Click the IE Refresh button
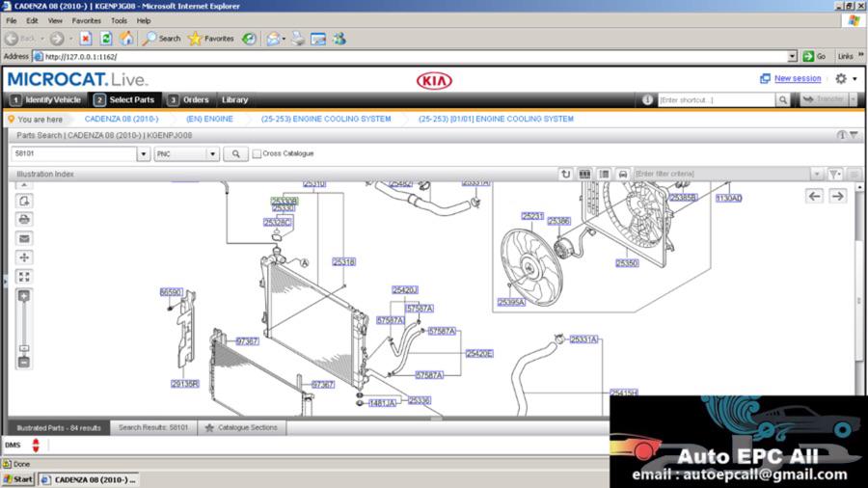 [106, 39]
